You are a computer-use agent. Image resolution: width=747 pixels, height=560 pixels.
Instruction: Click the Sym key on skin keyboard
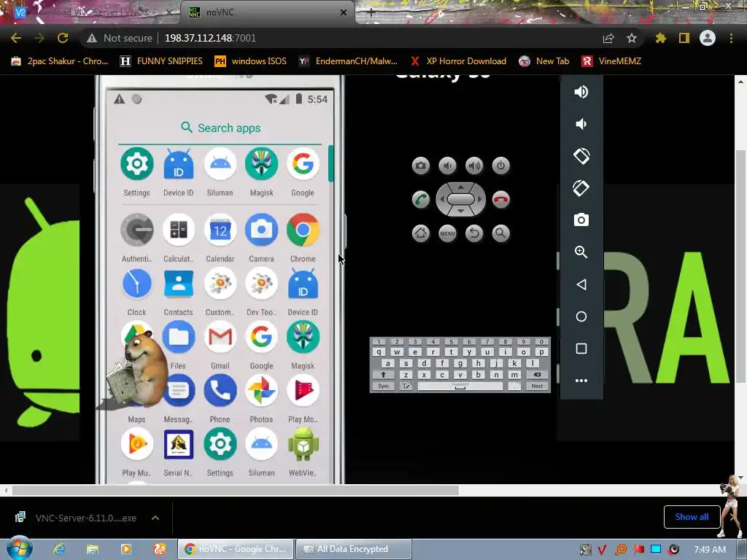384,386
